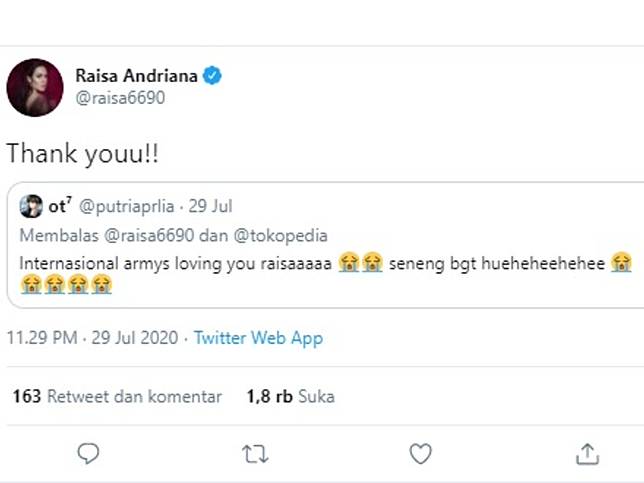View the 163 Retweet dan komentar list
The image size is (644, 483).
click(x=117, y=396)
